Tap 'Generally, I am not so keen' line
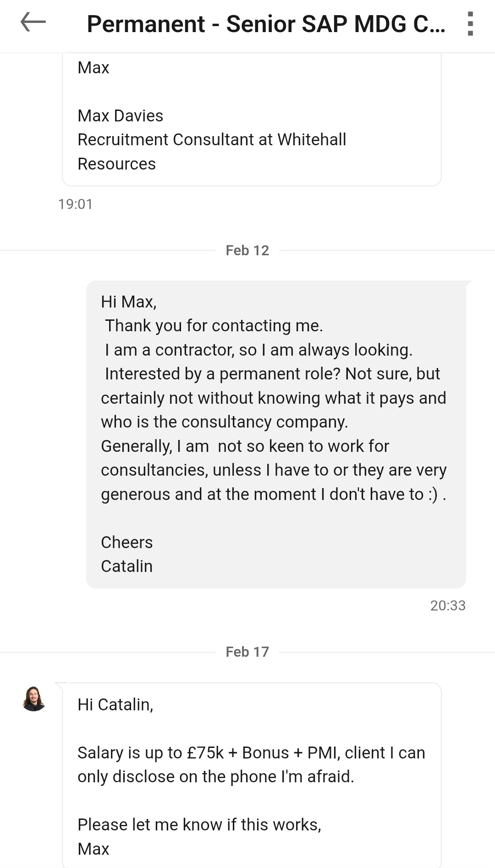 (245, 446)
